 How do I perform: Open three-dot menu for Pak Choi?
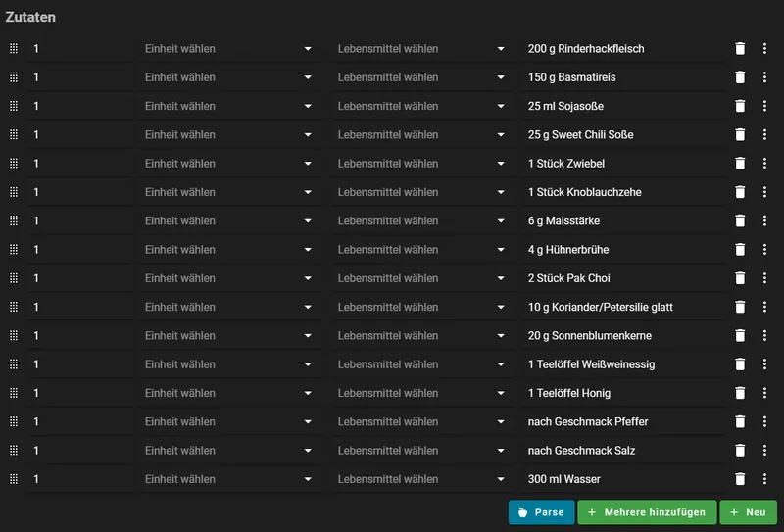tap(764, 278)
